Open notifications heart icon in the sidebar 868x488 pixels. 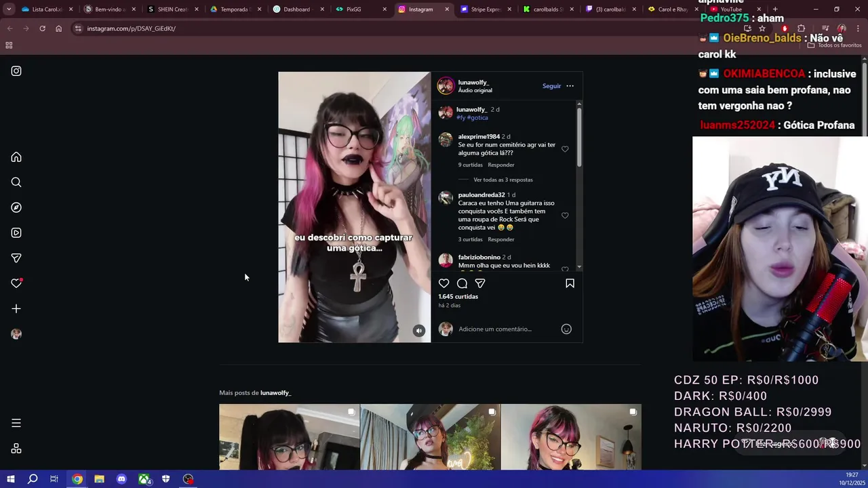point(16,283)
